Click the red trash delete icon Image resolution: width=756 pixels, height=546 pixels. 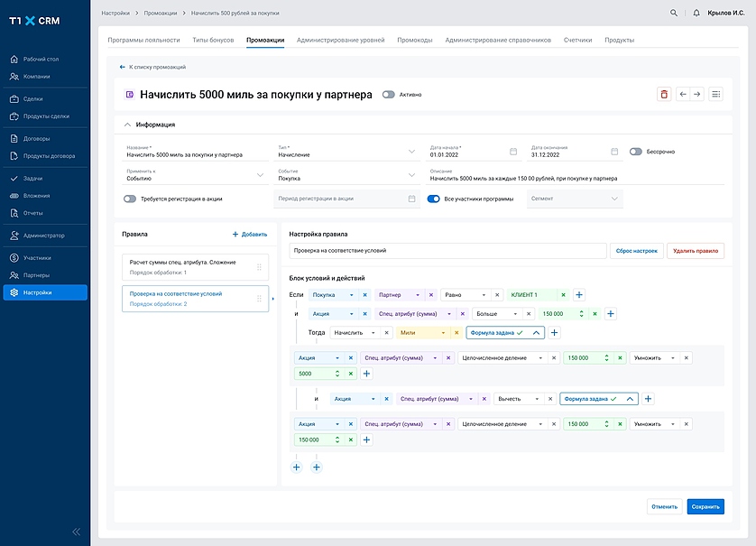coord(664,94)
